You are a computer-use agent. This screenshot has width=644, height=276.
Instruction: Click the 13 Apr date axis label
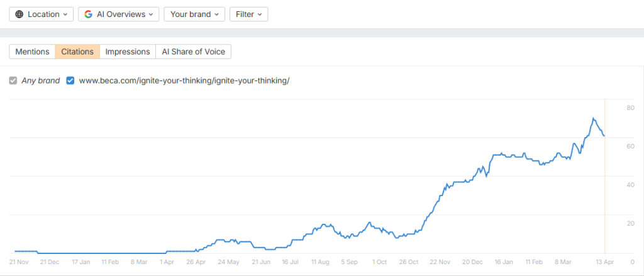coord(605,262)
